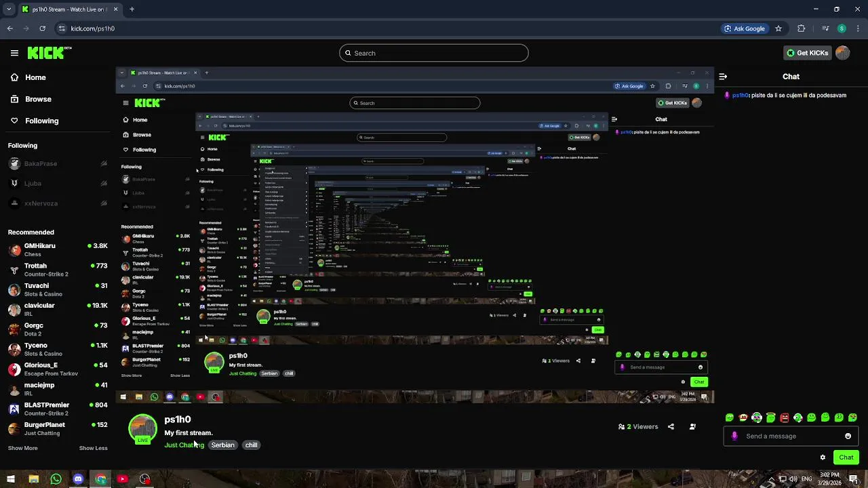Open followed channel BakaPrase
The height and width of the screenshot is (488, 868).
tap(58, 163)
